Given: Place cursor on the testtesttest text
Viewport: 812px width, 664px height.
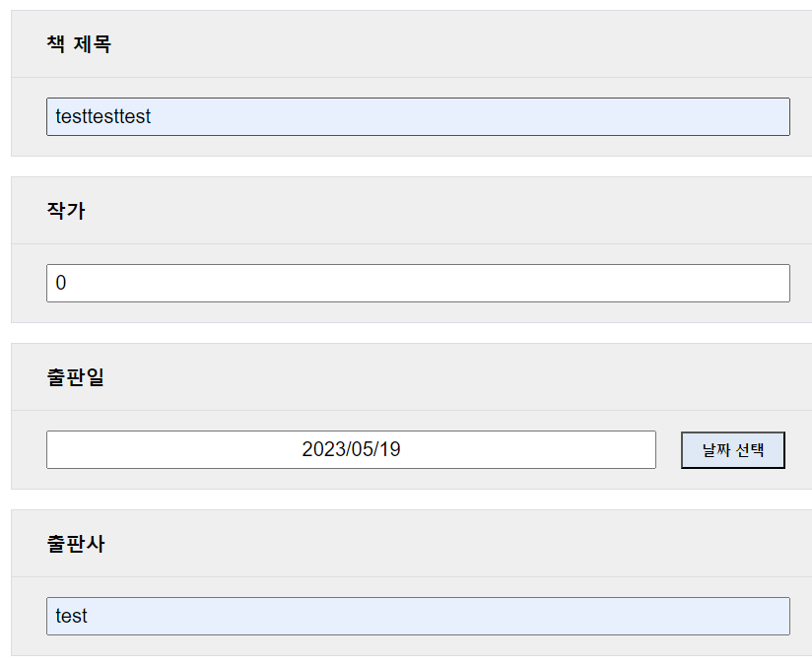Looking at the screenshot, I should 103,116.
